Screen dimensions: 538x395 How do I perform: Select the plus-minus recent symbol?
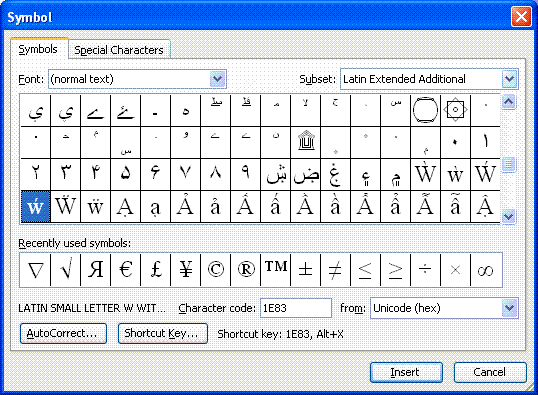tap(306, 270)
